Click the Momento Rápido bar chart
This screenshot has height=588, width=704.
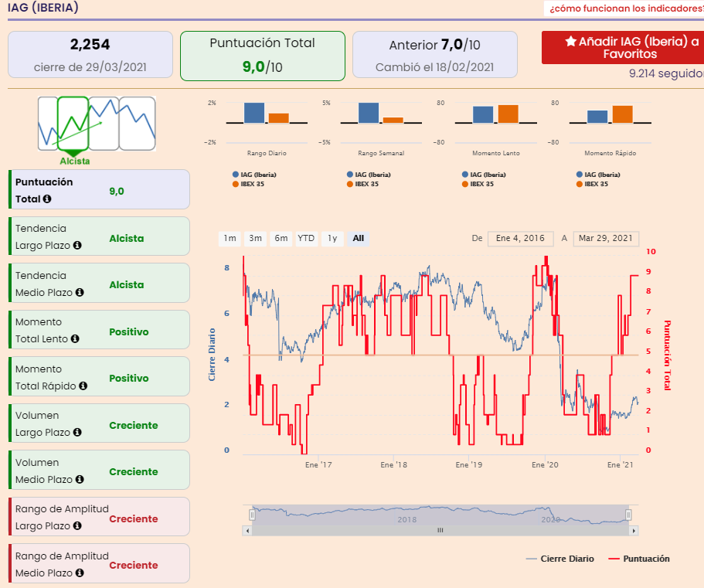click(610, 122)
